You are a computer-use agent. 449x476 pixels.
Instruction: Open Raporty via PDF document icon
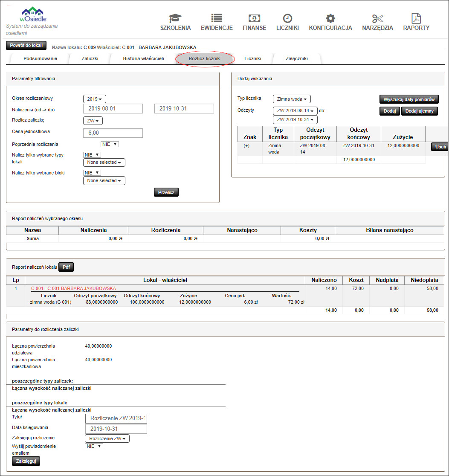click(x=416, y=18)
